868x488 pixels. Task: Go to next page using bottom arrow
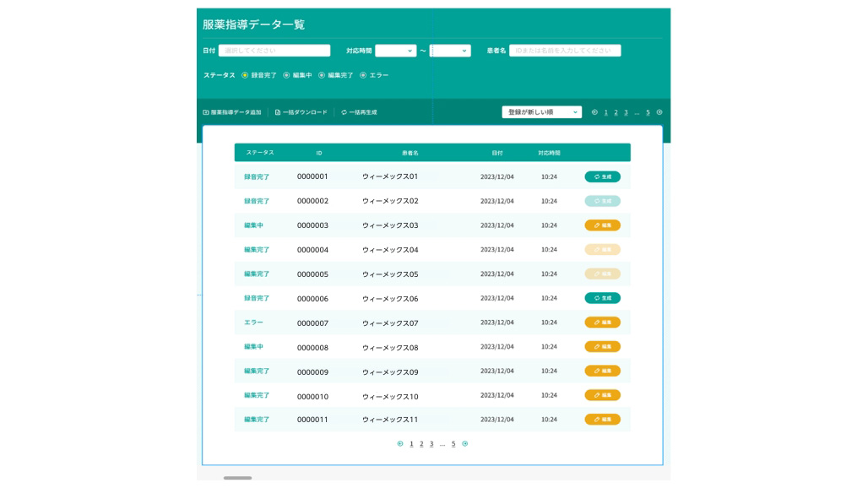pos(465,444)
